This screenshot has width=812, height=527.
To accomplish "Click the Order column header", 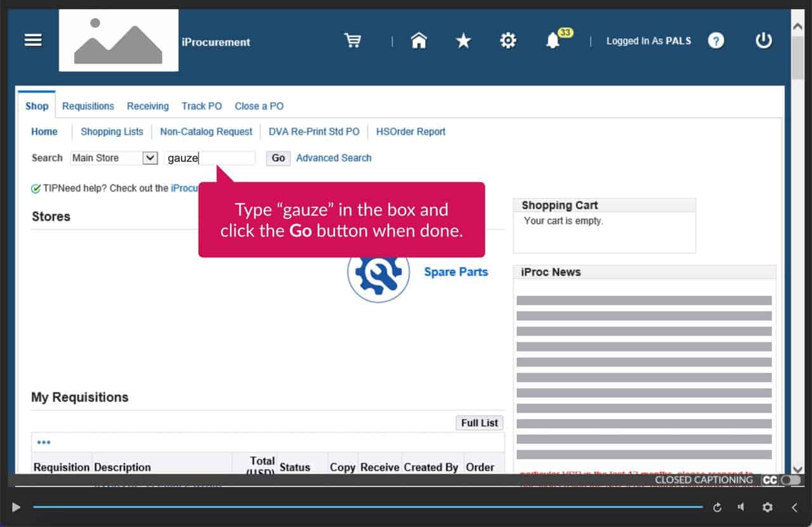I will tap(480, 467).
